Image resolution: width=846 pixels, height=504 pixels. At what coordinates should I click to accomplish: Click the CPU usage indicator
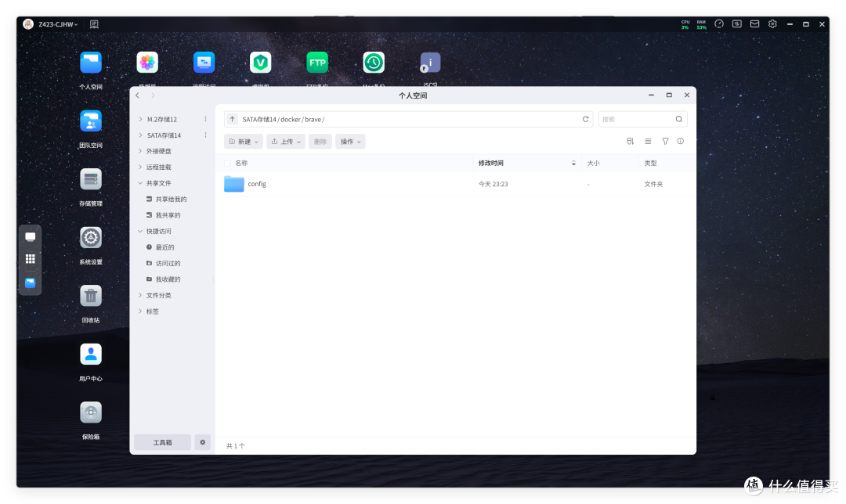point(685,24)
